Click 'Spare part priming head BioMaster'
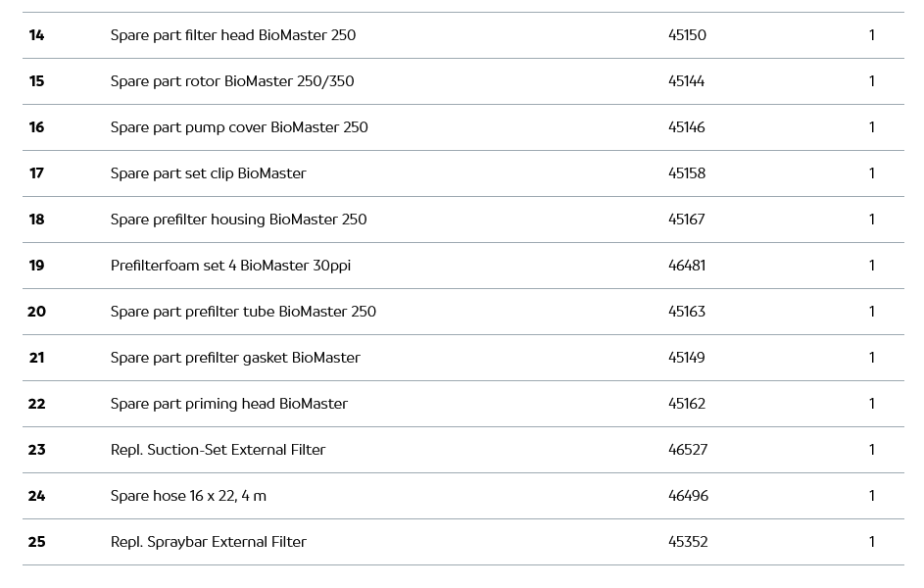 [x=228, y=404]
